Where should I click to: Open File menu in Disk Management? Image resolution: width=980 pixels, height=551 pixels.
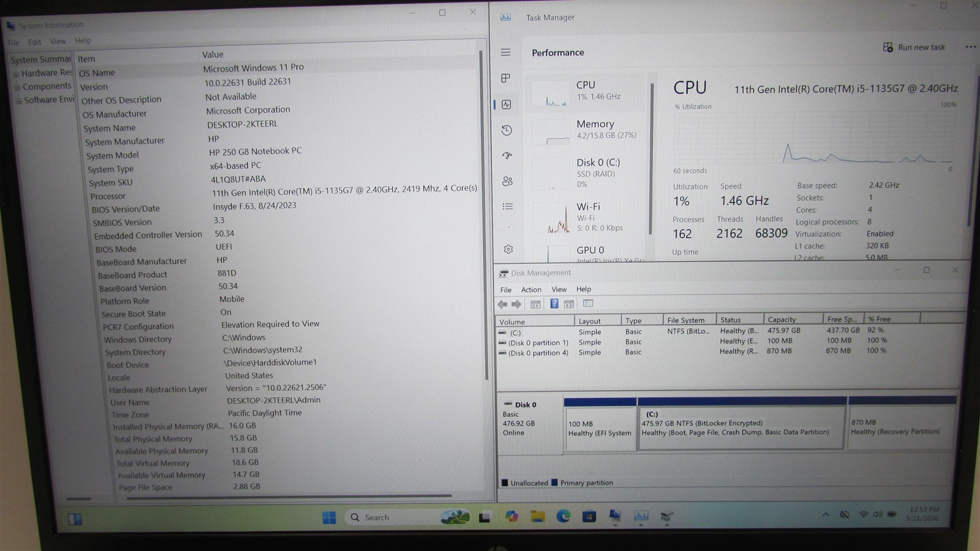point(506,290)
